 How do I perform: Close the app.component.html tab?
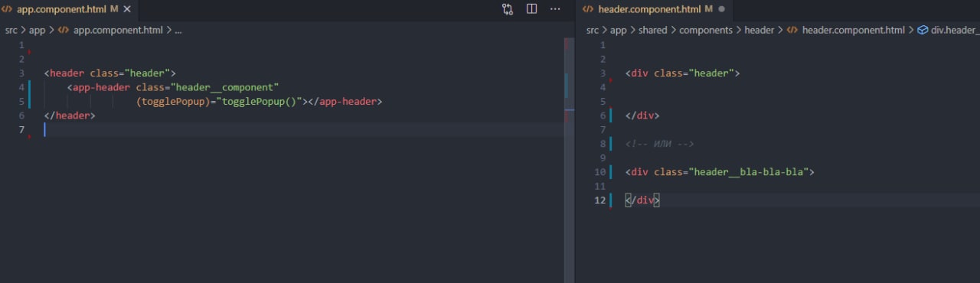(127, 9)
